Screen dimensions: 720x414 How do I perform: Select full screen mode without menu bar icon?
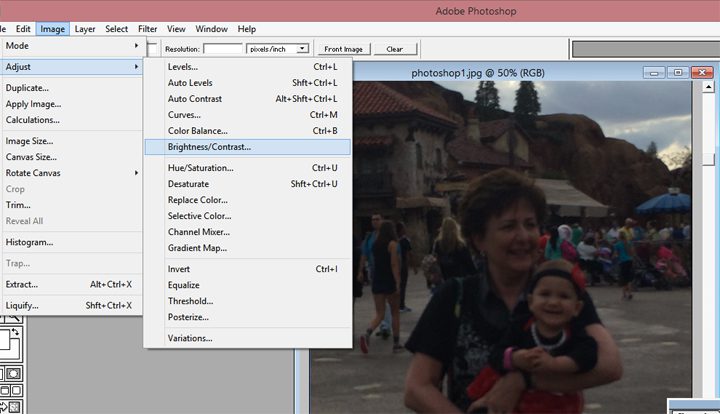point(17,390)
